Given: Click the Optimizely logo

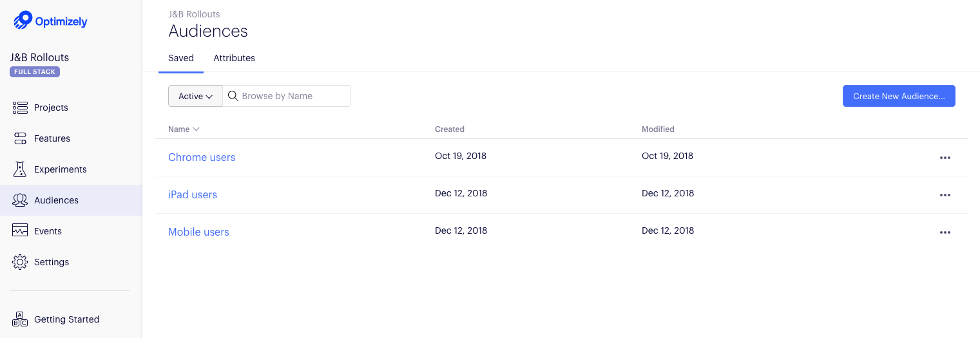Looking at the screenshot, I should (x=50, y=21).
